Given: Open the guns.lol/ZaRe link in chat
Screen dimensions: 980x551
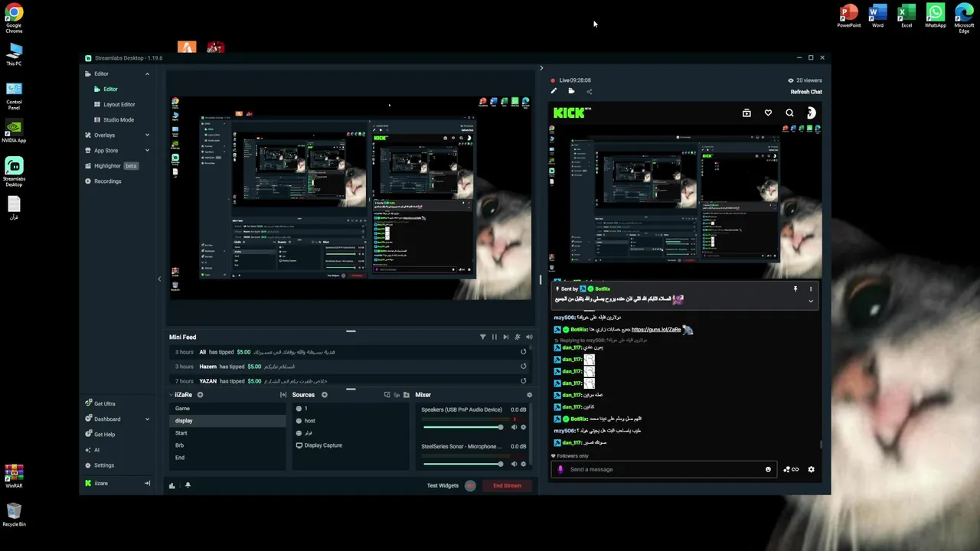Looking at the screenshot, I should tap(656, 330).
